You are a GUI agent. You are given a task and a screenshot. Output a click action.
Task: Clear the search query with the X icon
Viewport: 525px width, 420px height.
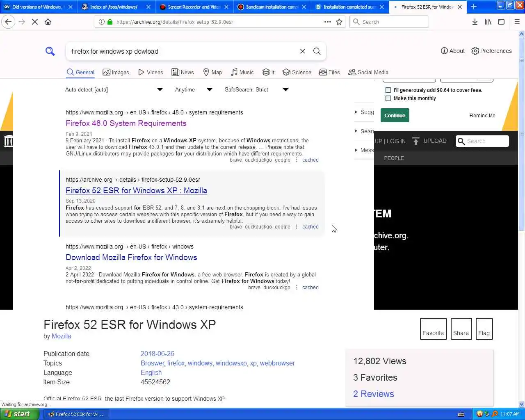coord(302,51)
